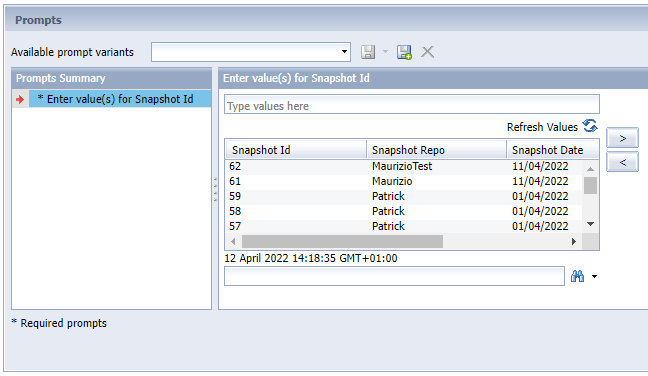
Task: Select row 62 MaurizioTest
Action: coord(403,166)
